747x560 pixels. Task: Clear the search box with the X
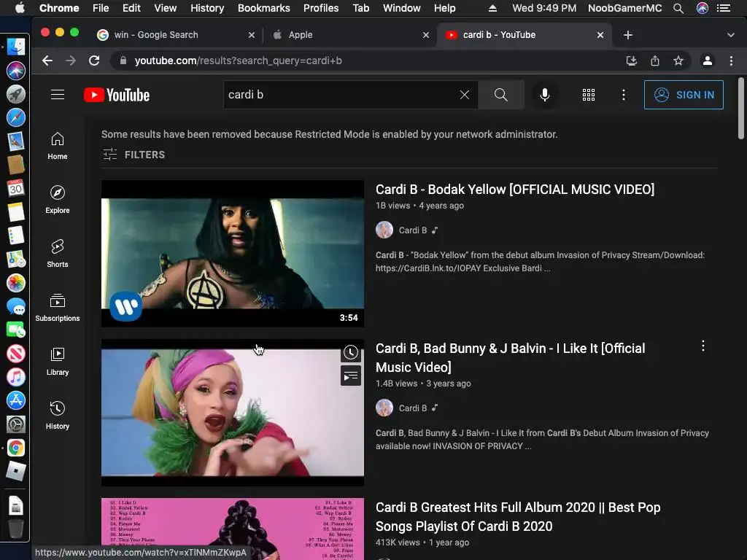465,95
